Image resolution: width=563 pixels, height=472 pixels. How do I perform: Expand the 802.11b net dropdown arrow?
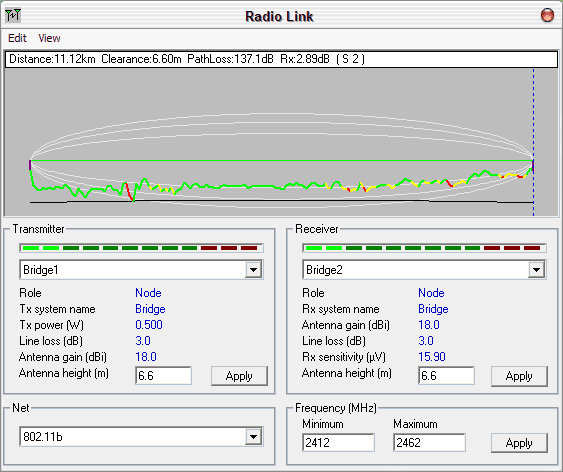(x=253, y=437)
